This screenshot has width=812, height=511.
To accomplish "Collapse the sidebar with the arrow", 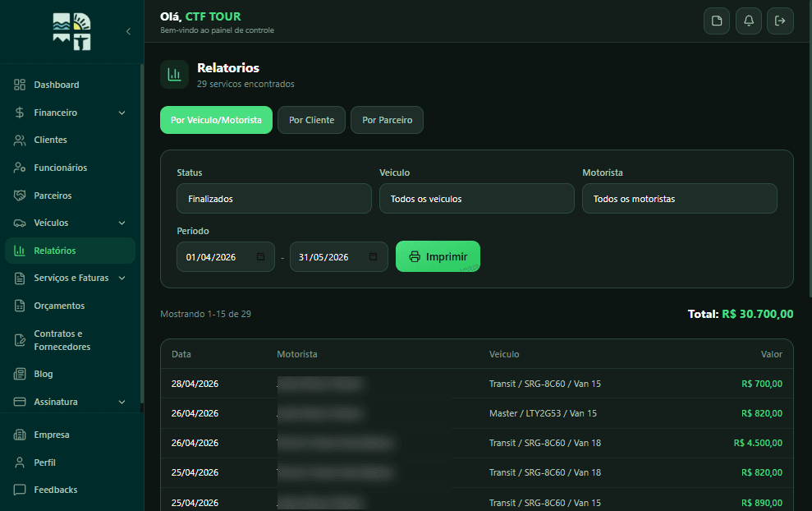I will click(x=128, y=31).
